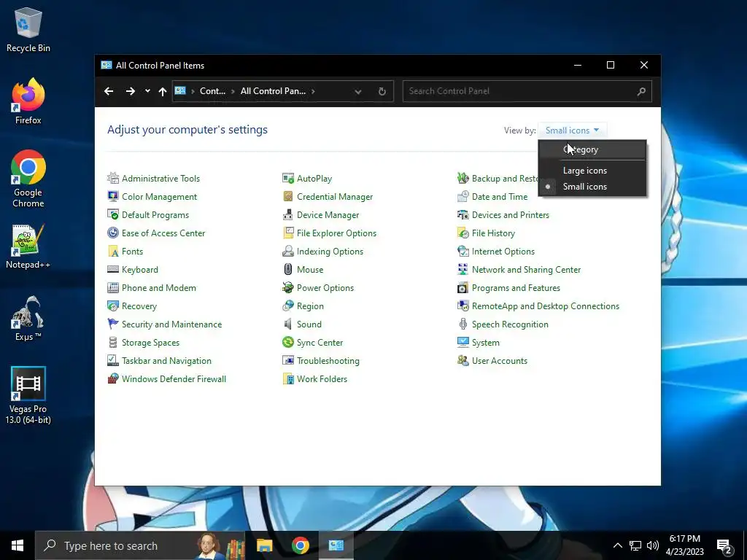Viewport: 747px width, 560px height.
Task: Click the forward navigation arrow
Action: (x=131, y=91)
